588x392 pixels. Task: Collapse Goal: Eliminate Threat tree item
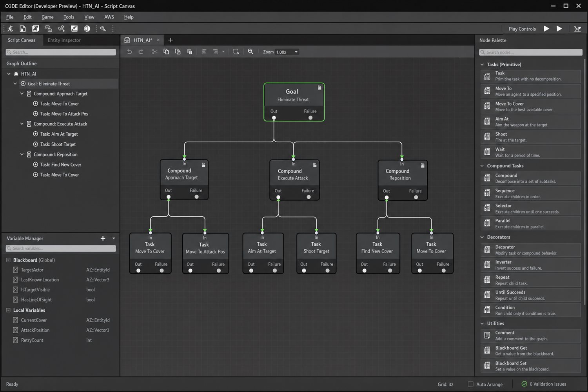pyautogui.click(x=15, y=83)
